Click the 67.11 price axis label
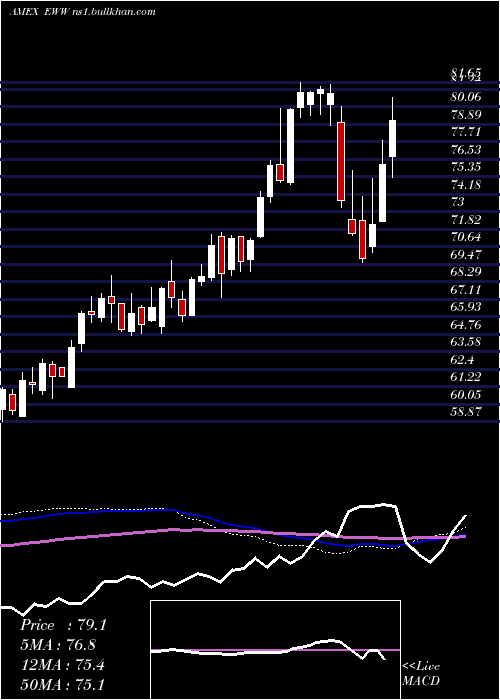Viewport: 500px width, 700px height. pos(466,289)
